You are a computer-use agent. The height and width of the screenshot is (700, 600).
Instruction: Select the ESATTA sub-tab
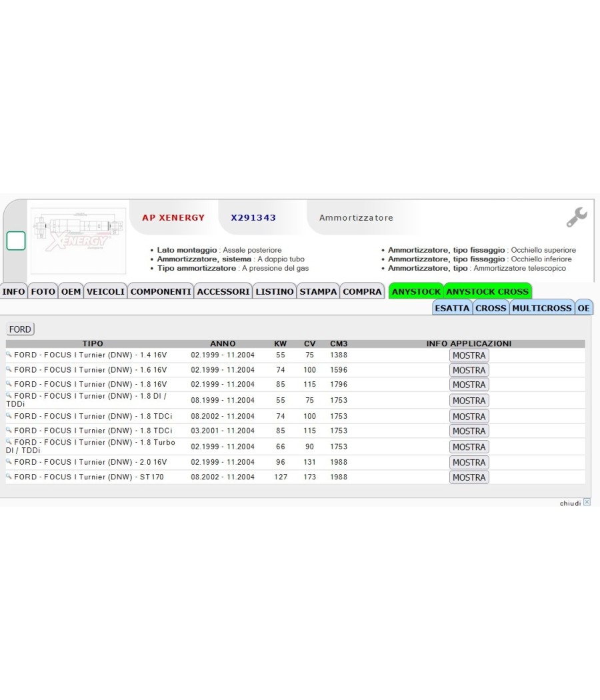tap(452, 308)
